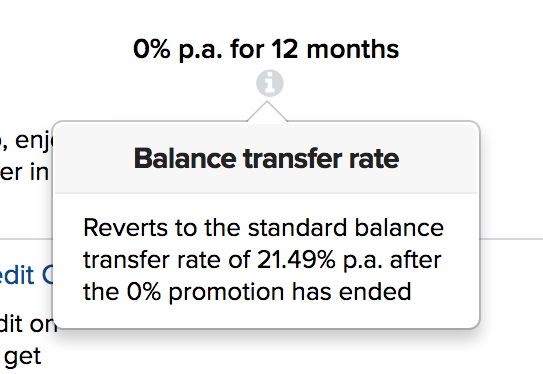Click 'the 0% promotion has ended' line
Image resolution: width=543 pixels, height=374 pixels.
click(x=247, y=292)
